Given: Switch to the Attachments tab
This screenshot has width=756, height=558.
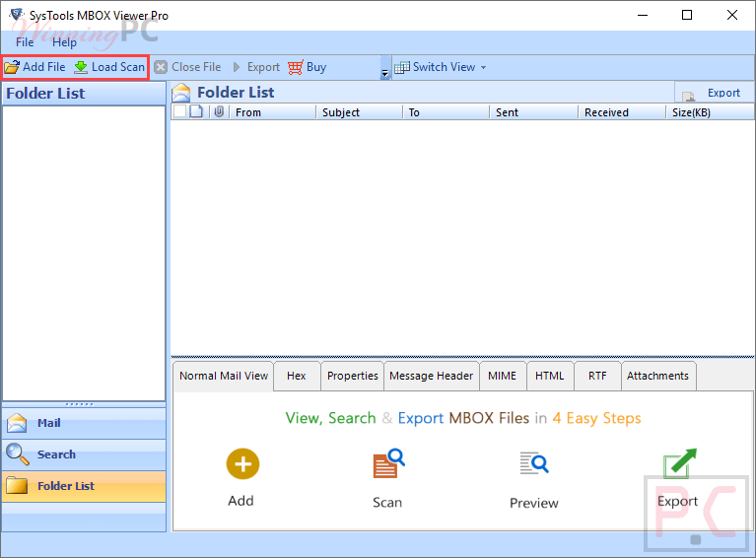Looking at the screenshot, I should 658,376.
